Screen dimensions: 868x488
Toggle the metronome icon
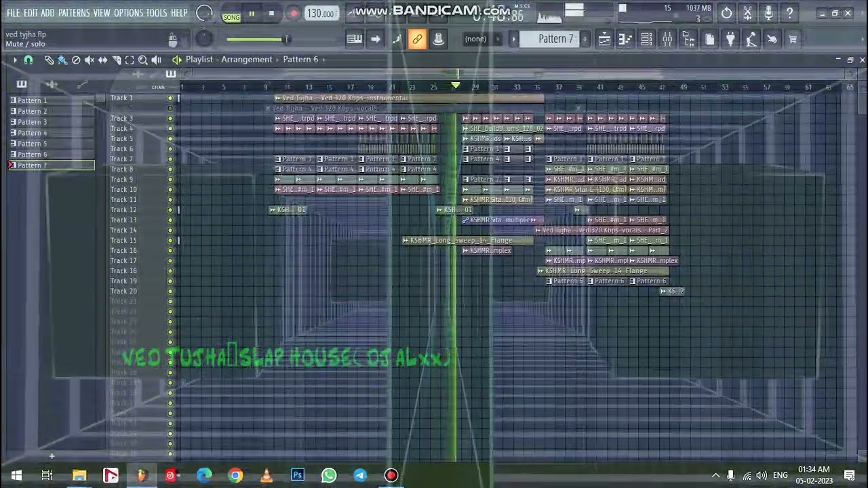pyautogui.click(x=438, y=39)
